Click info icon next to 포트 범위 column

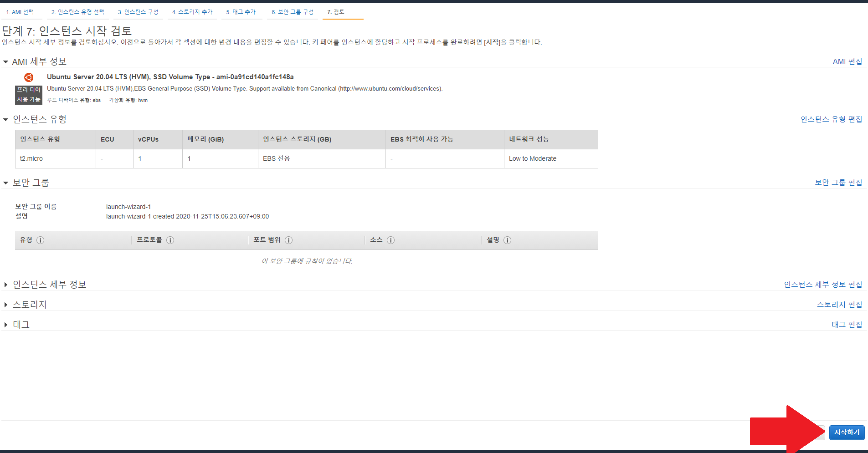click(288, 240)
